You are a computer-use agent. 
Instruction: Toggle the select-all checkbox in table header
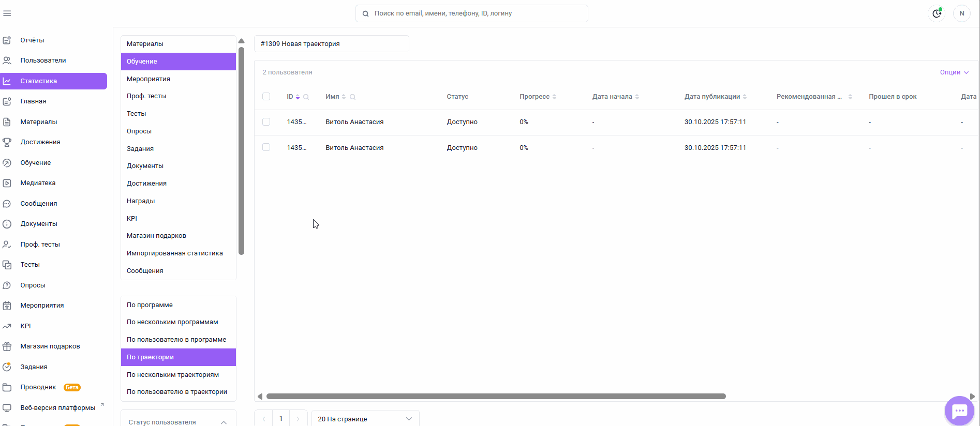(266, 97)
